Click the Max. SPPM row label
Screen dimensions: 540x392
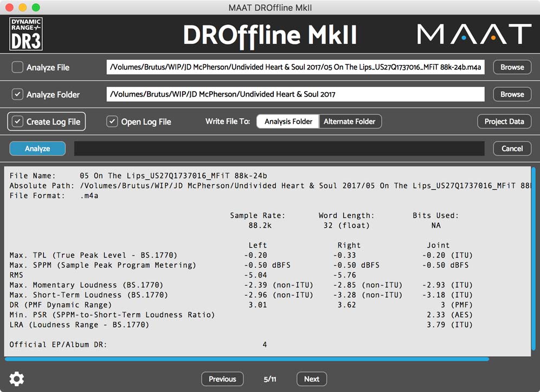pyautogui.click(x=102, y=265)
